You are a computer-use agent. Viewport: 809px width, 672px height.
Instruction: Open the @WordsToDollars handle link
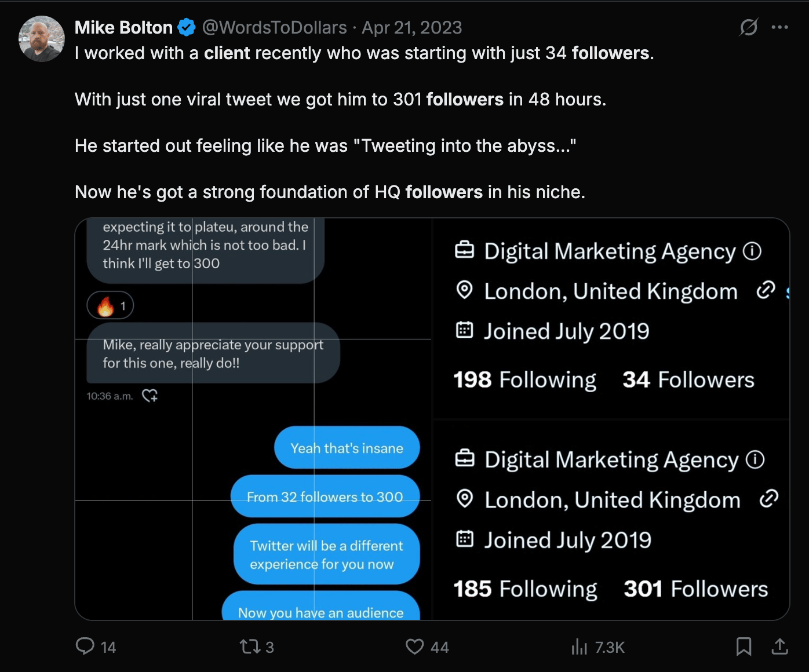point(274,27)
